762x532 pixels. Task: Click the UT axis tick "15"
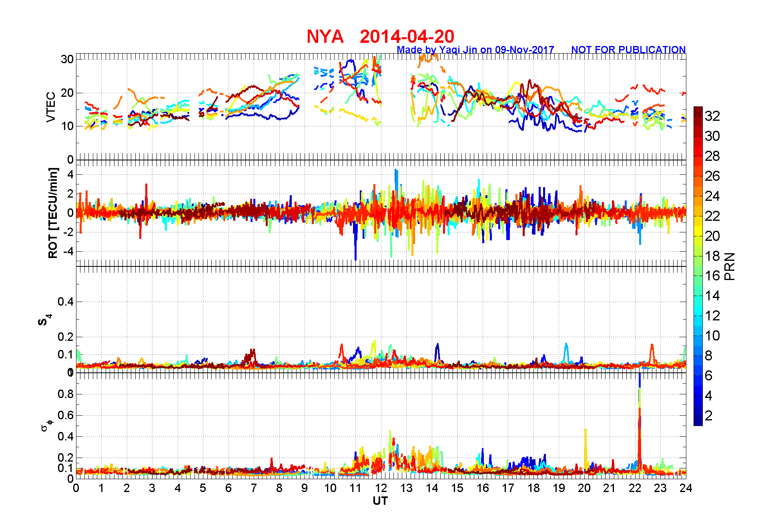(x=457, y=488)
